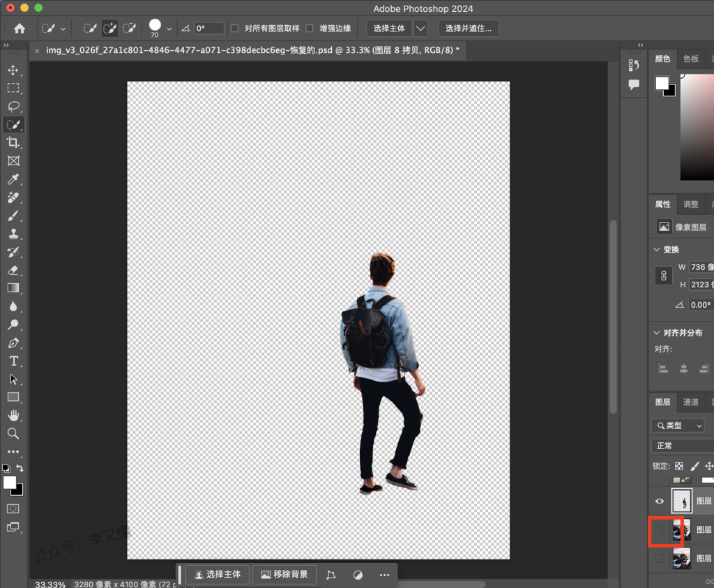Expand the toolbox to two columns

(6, 45)
